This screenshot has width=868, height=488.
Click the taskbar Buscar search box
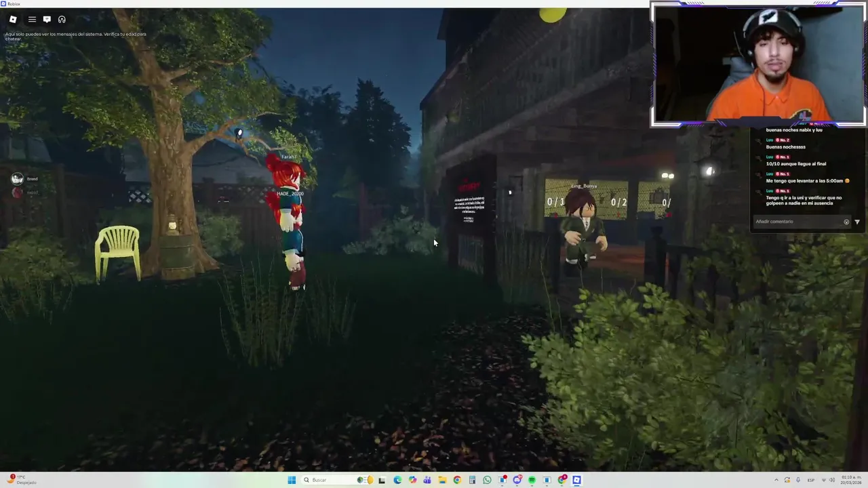coord(338,480)
